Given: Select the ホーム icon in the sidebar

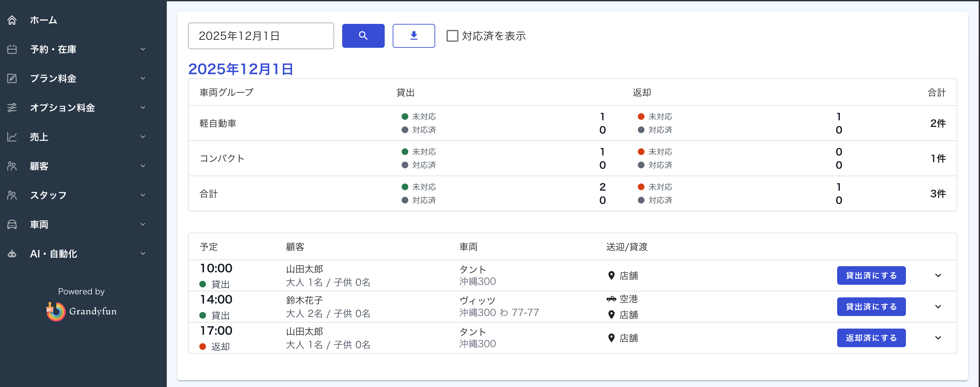Looking at the screenshot, I should pyautogui.click(x=12, y=20).
